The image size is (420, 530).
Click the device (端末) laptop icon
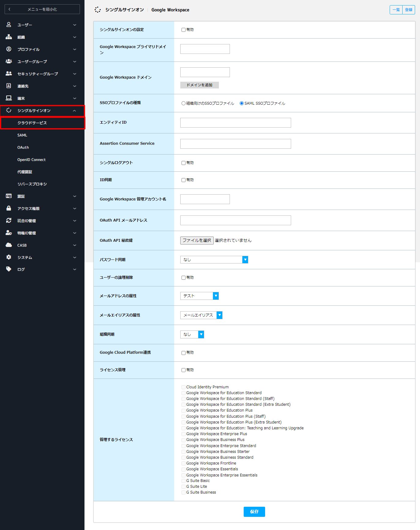tap(9, 98)
